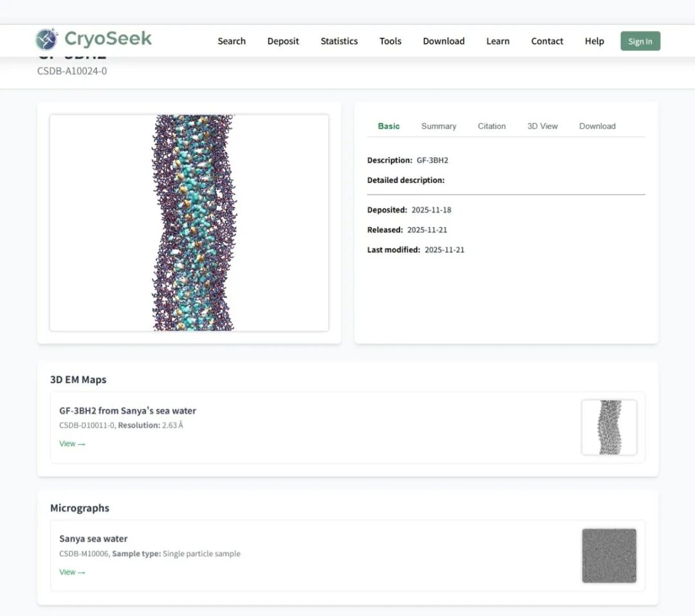The image size is (695, 616).
Task: Open the Help page
Action: (x=594, y=41)
